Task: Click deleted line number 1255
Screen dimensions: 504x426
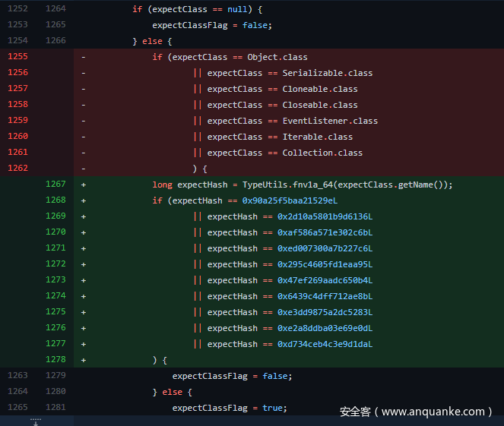Action: point(17,57)
